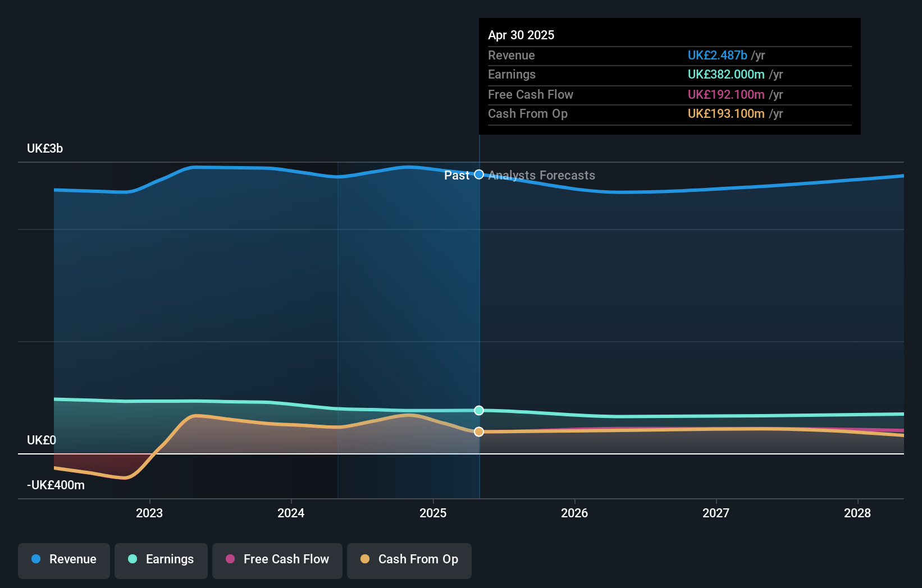Click the Revenue value in the tooltip
922x588 pixels.
(717, 55)
